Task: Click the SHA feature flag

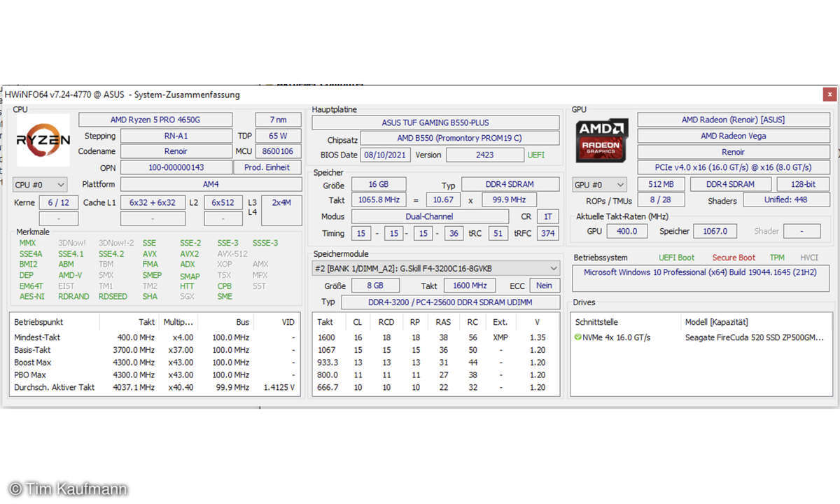Action: (x=149, y=296)
